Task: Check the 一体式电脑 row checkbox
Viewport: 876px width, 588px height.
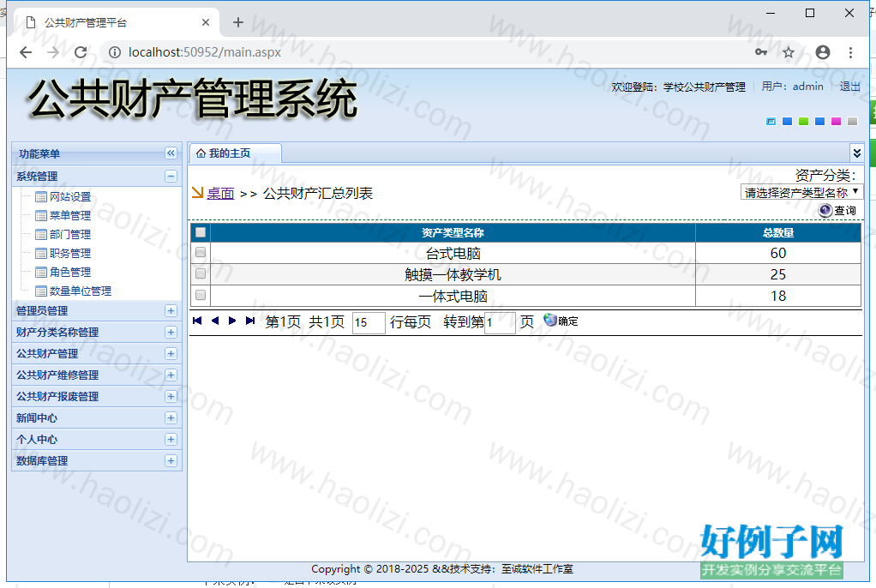Action: tap(201, 295)
